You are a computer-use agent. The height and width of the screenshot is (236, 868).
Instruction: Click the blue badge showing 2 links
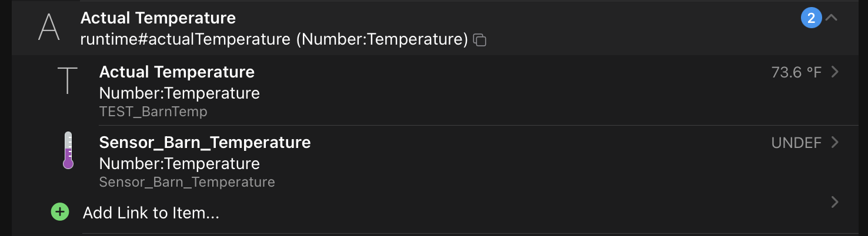point(812,18)
